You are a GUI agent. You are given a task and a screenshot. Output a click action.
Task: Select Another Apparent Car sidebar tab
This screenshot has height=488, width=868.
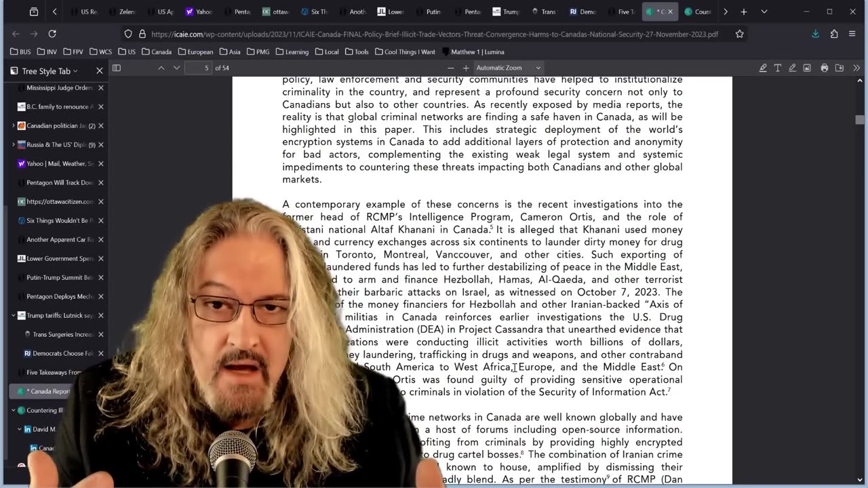click(56, 239)
